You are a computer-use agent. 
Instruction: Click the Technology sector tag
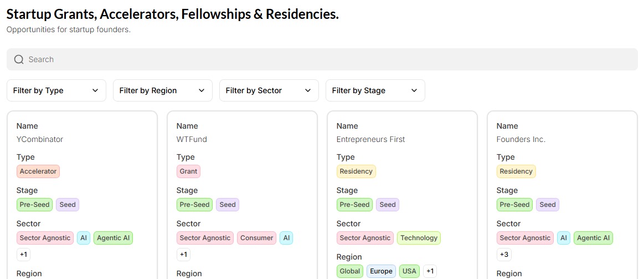coord(419,238)
